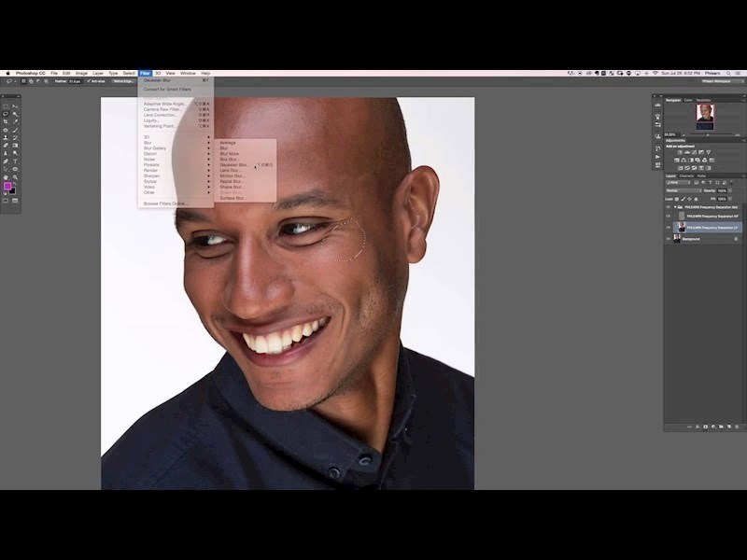Lock all on the selected layer
Image resolution: width=747 pixels, height=560 pixels.
[696, 199]
